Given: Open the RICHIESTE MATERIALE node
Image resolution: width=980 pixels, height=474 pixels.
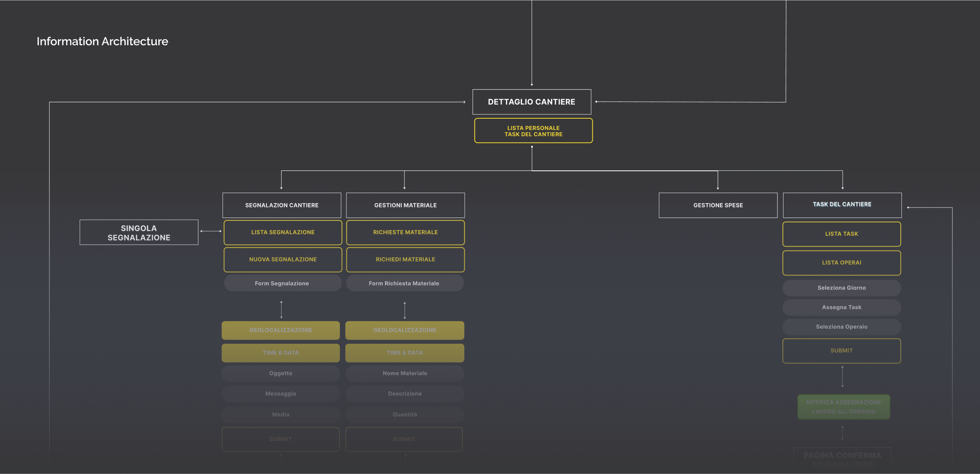Looking at the screenshot, I should click(x=405, y=232).
